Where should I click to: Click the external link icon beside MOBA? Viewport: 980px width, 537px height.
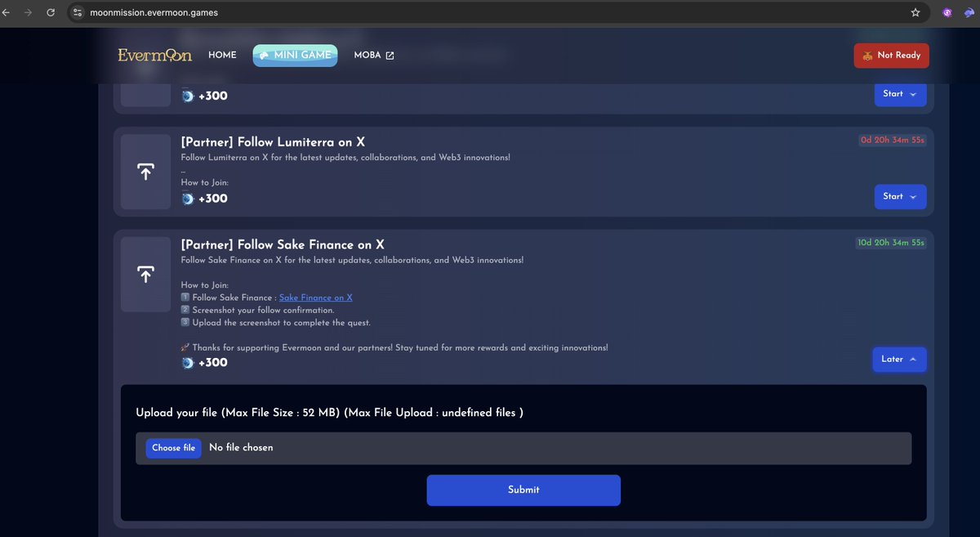(x=390, y=56)
